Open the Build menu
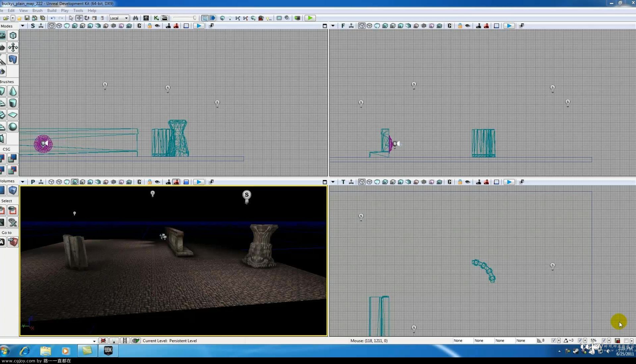This screenshot has height=364, width=636. pyautogui.click(x=52, y=11)
